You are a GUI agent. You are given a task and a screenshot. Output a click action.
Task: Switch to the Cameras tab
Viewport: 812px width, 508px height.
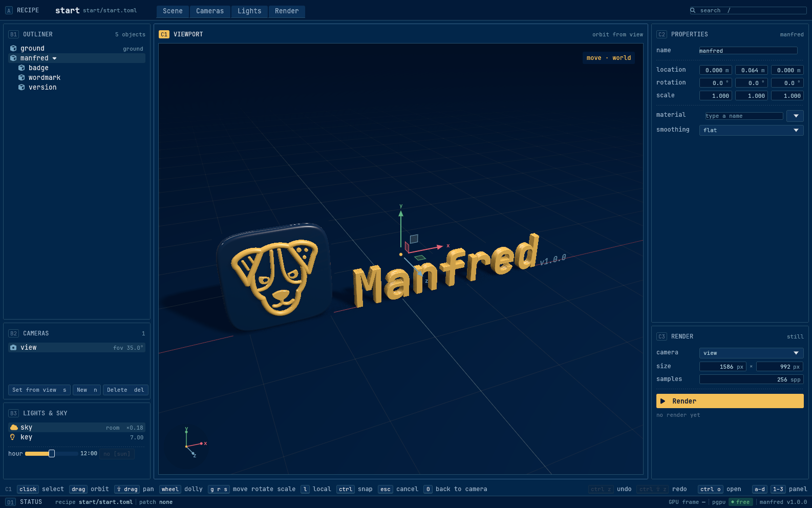coord(210,11)
